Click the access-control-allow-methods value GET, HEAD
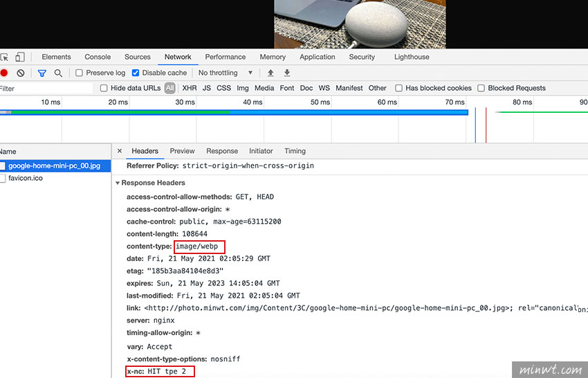 click(255, 197)
